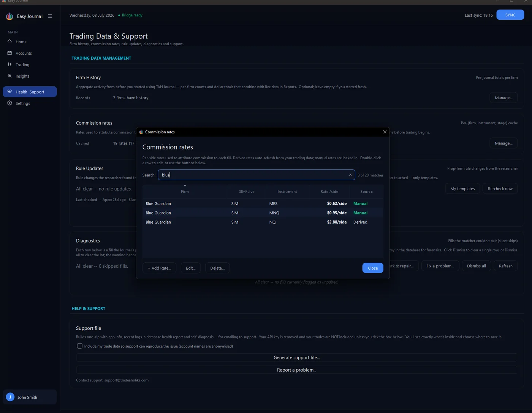The image size is (532, 413).
Task: Sort by Rate /side column header
Action: [329, 192]
